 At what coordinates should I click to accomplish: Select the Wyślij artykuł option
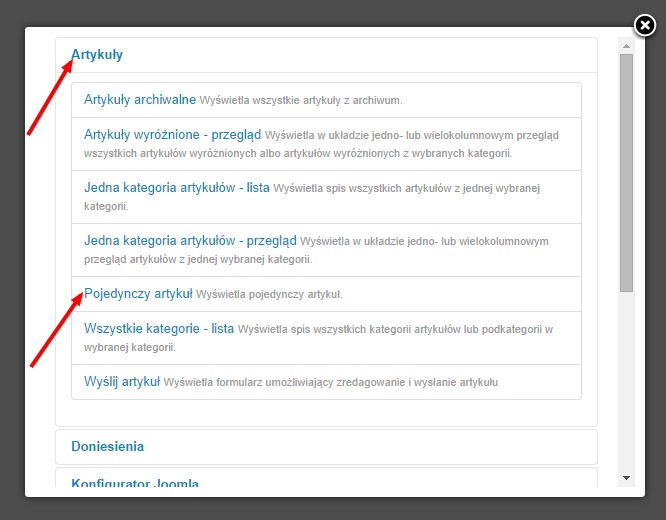point(122,382)
